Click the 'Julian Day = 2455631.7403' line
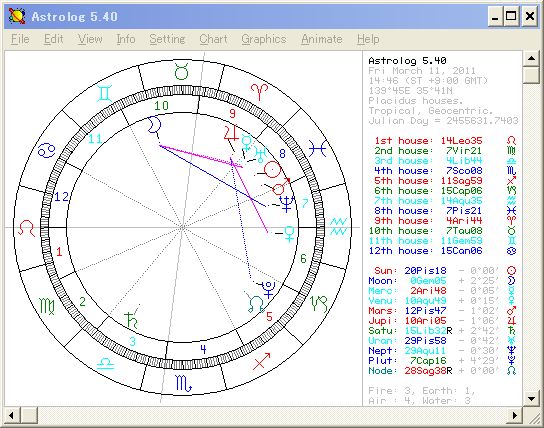The width and height of the screenshot is (544, 428). 443,121
